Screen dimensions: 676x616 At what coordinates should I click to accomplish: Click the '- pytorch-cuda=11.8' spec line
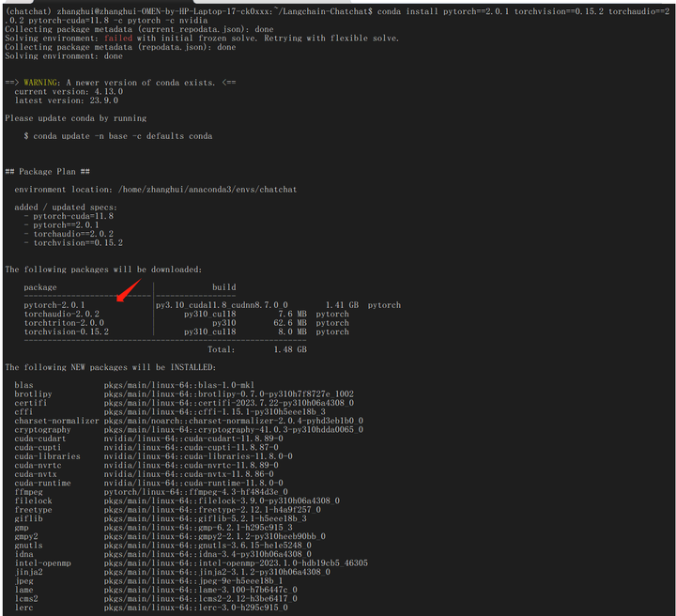(69, 216)
